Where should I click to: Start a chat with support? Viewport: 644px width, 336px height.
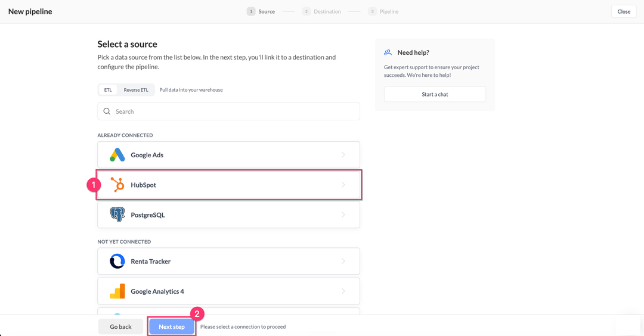(435, 94)
